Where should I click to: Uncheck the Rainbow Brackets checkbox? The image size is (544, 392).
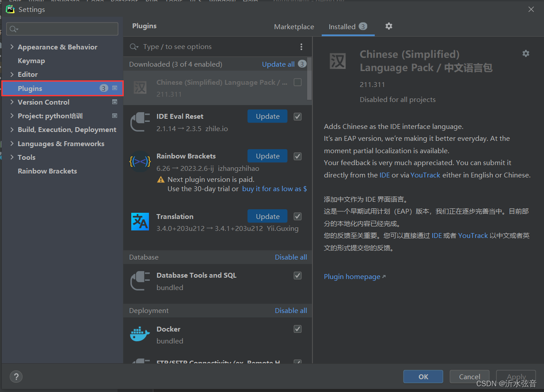tap(298, 156)
